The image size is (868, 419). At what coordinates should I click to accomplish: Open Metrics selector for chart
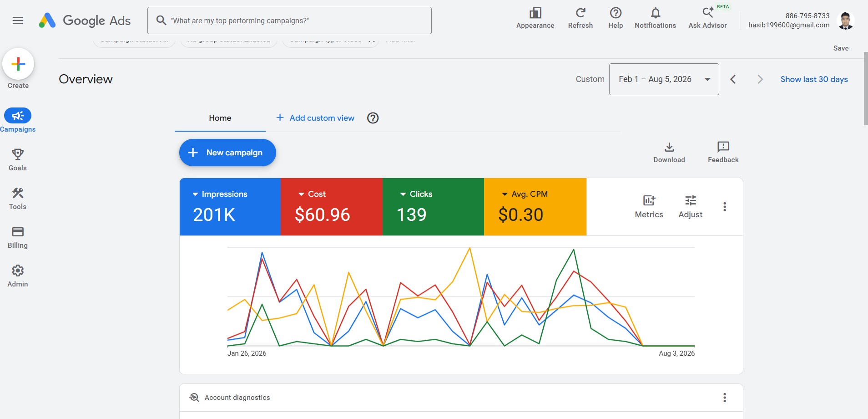(x=649, y=207)
